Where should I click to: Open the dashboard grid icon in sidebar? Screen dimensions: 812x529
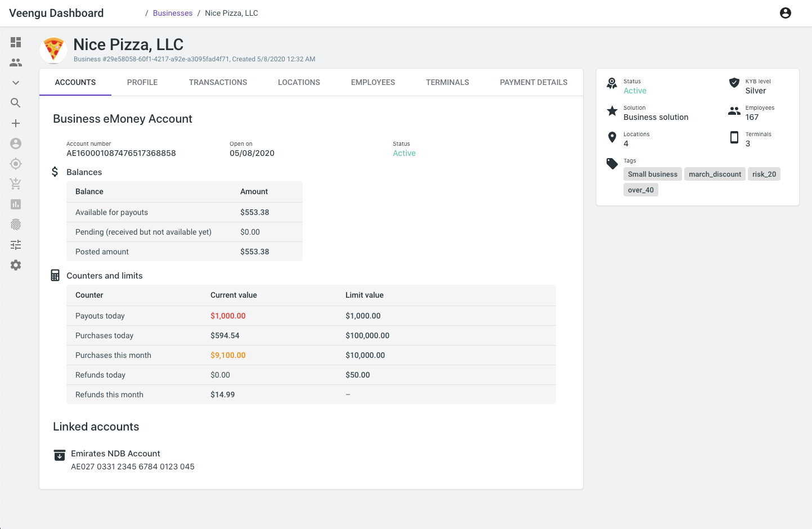coord(15,42)
